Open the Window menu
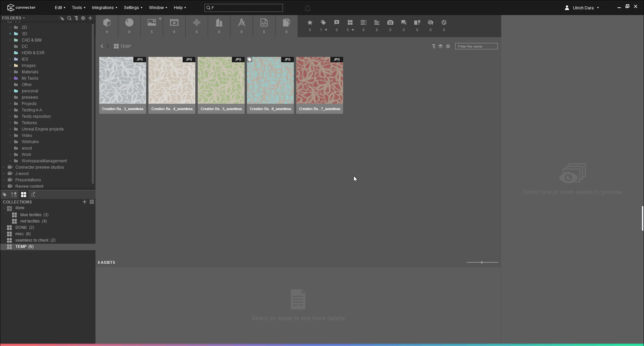The width and height of the screenshot is (644, 346). (x=158, y=7)
